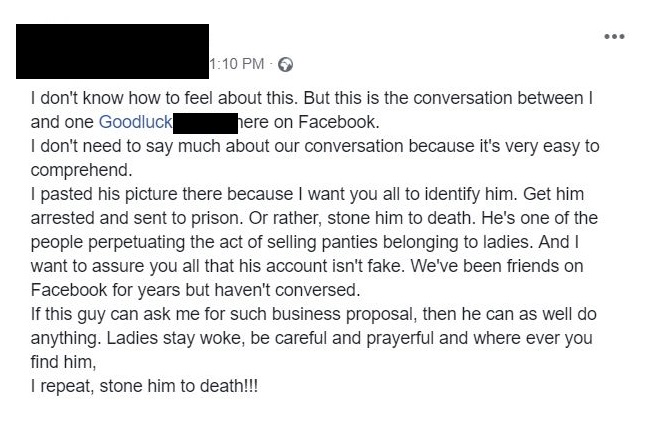
Task: Click the blacked-out surname after Goodluck
Action: click(204, 123)
